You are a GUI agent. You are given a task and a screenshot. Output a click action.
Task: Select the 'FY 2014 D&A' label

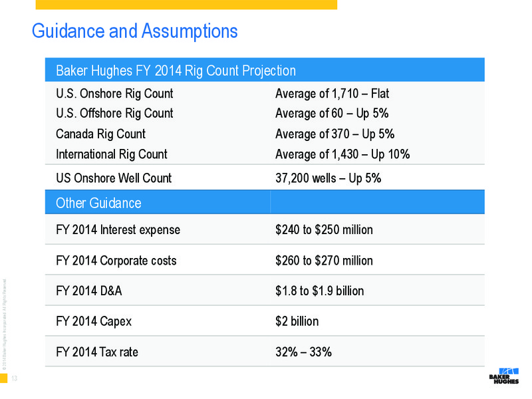[x=89, y=291]
